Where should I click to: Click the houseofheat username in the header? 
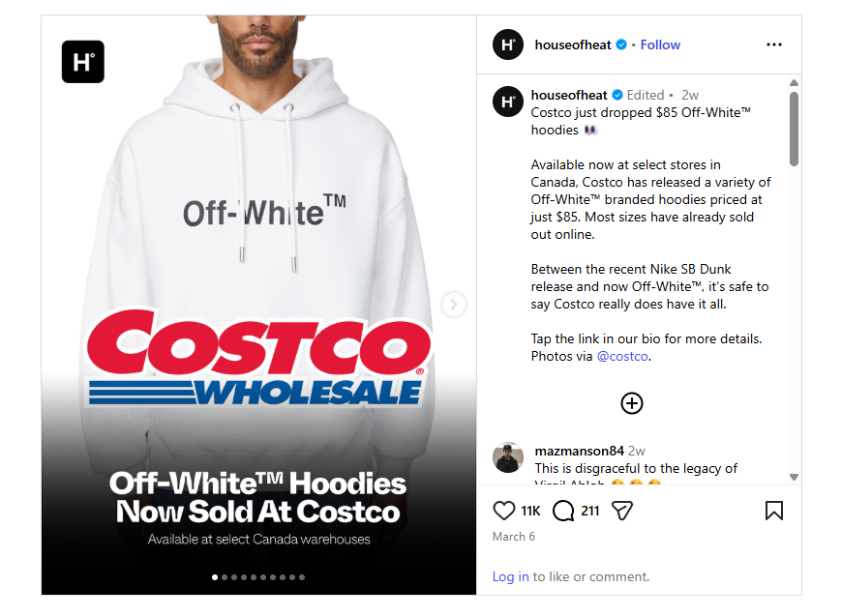(x=572, y=44)
